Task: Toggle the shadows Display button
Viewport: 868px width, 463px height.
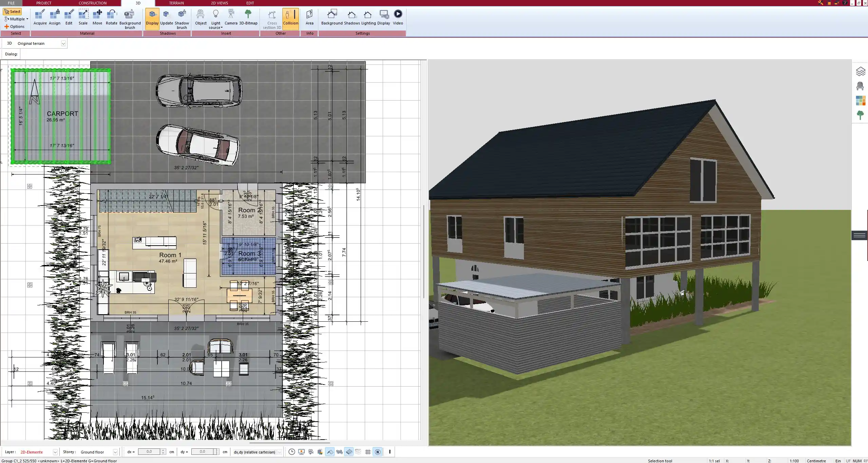Action: [x=152, y=19]
